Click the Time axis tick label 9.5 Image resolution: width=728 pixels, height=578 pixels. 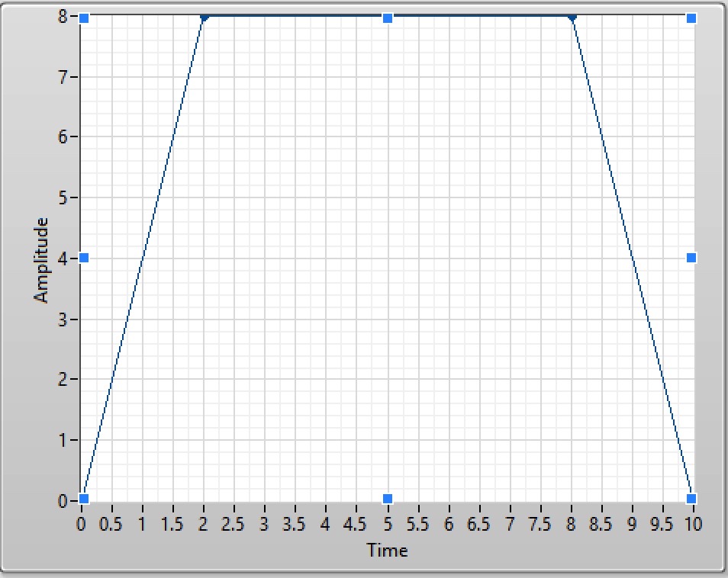662,524
